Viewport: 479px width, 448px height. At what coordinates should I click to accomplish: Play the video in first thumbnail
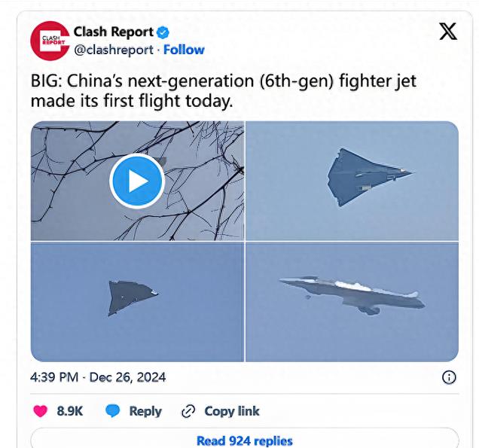pos(137,181)
